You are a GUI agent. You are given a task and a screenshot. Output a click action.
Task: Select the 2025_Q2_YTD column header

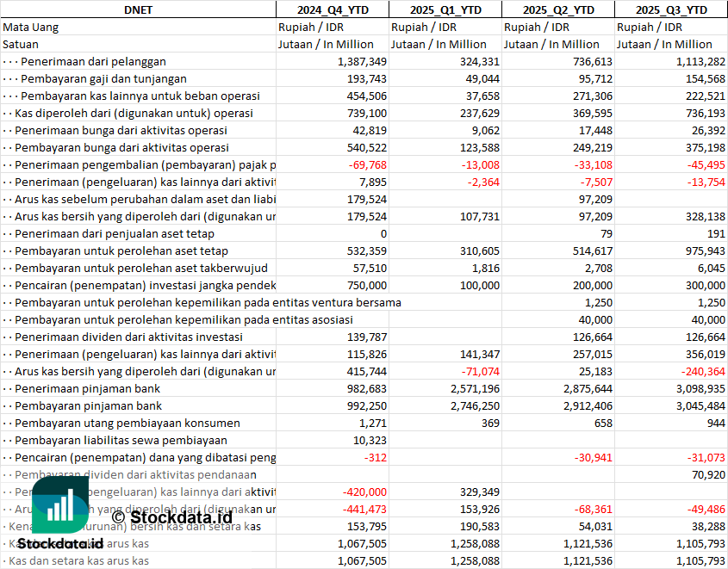(x=558, y=9)
